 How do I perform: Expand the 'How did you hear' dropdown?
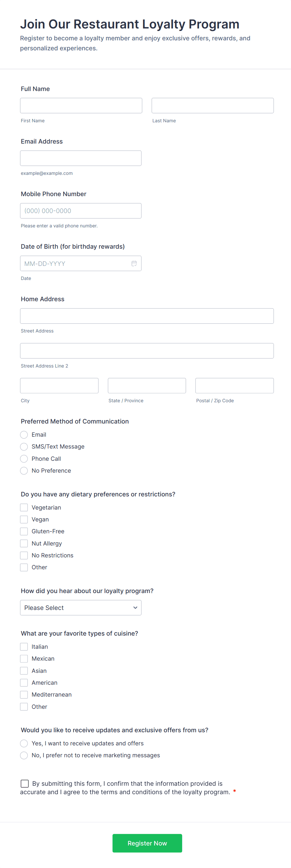81,607
